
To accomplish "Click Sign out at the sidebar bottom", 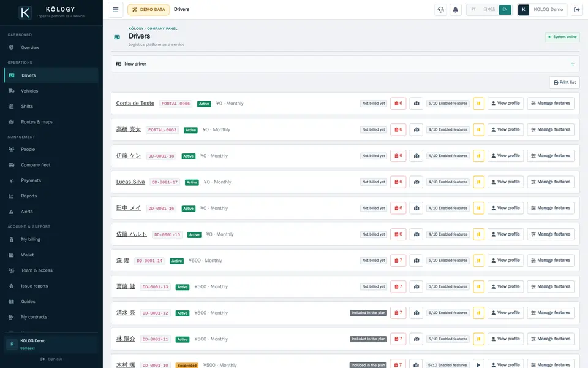I will click(51, 359).
